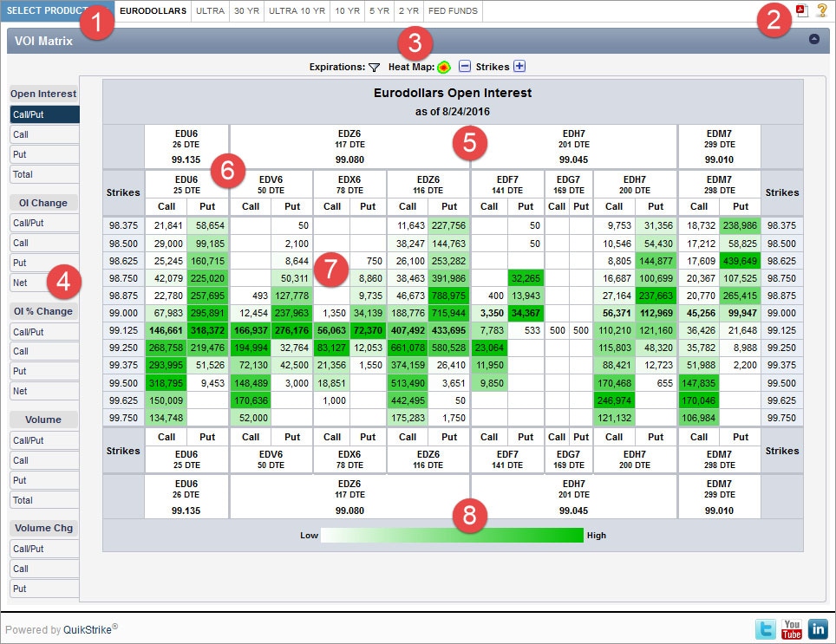Open the Expirations filter funnel icon
Viewport: 836px width, 644px height.
click(374, 67)
